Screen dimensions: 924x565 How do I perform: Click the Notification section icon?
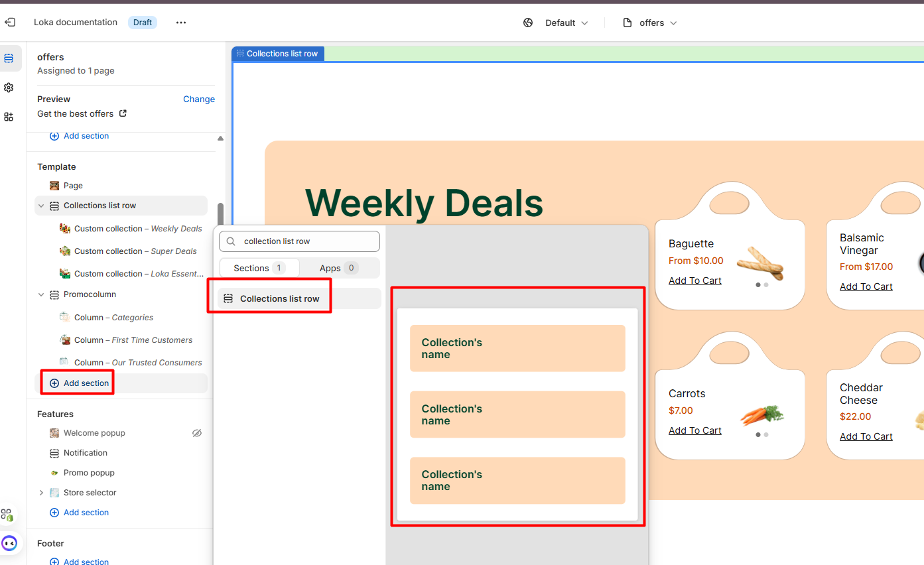54,453
